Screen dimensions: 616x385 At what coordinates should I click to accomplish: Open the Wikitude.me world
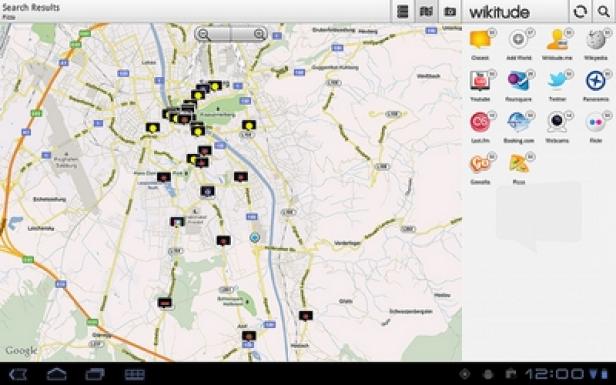pos(557,45)
